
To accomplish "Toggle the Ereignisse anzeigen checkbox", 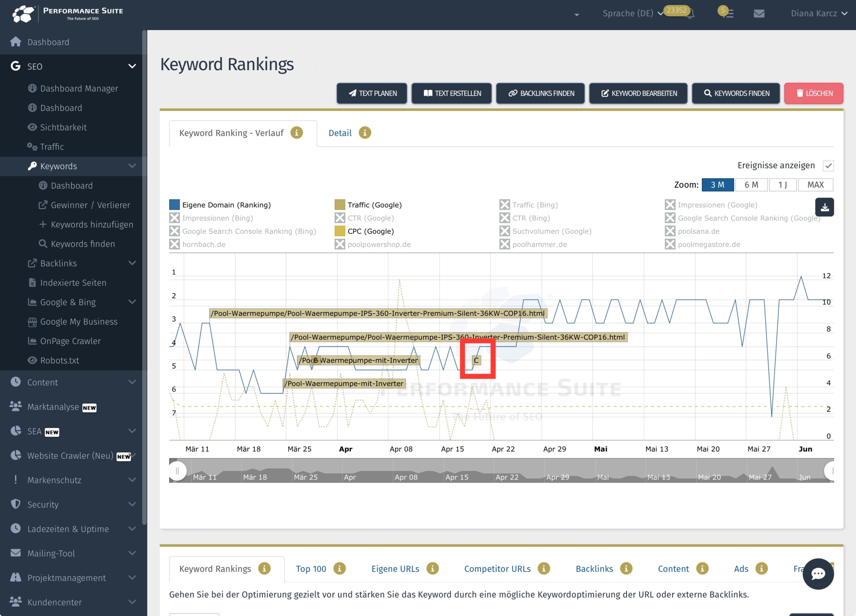I will point(828,165).
